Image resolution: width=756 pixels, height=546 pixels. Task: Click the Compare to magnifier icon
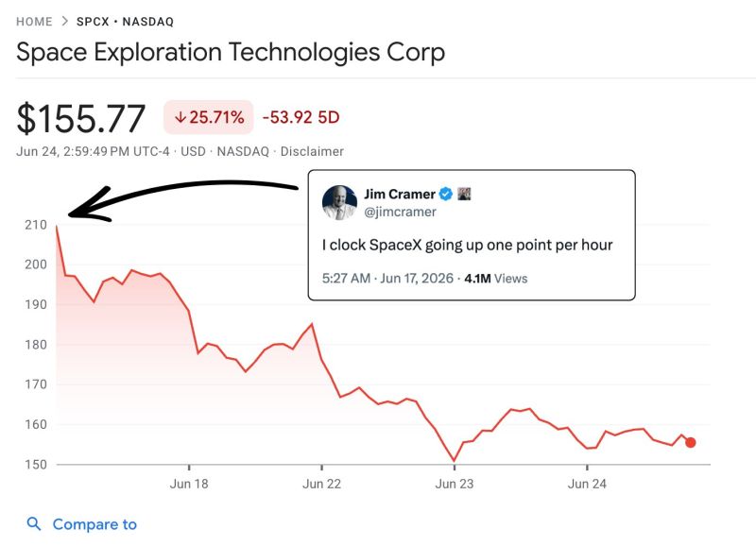pyautogui.click(x=34, y=524)
